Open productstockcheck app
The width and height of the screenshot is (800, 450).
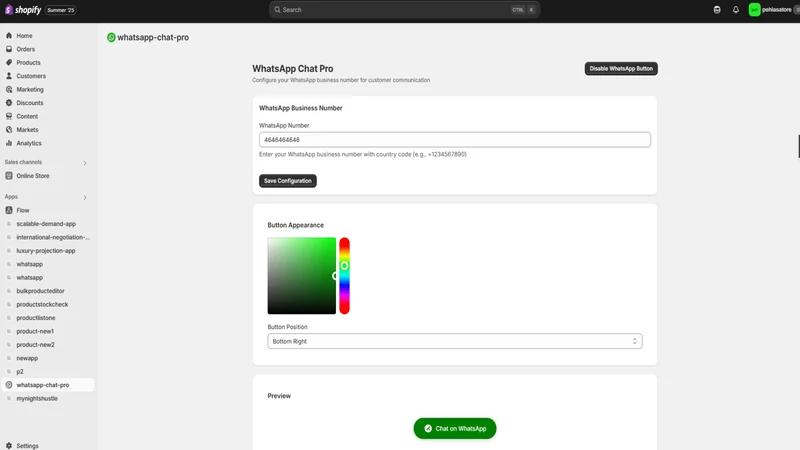[x=42, y=304]
